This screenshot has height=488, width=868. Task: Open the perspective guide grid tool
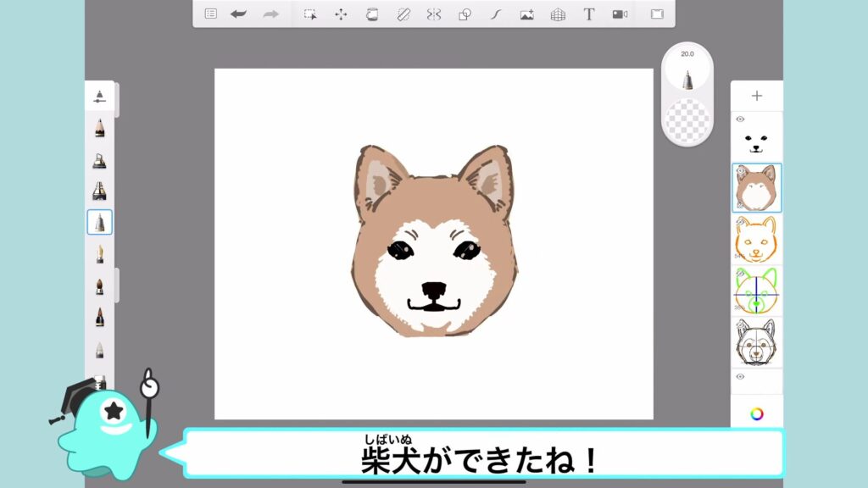(558, 14)
